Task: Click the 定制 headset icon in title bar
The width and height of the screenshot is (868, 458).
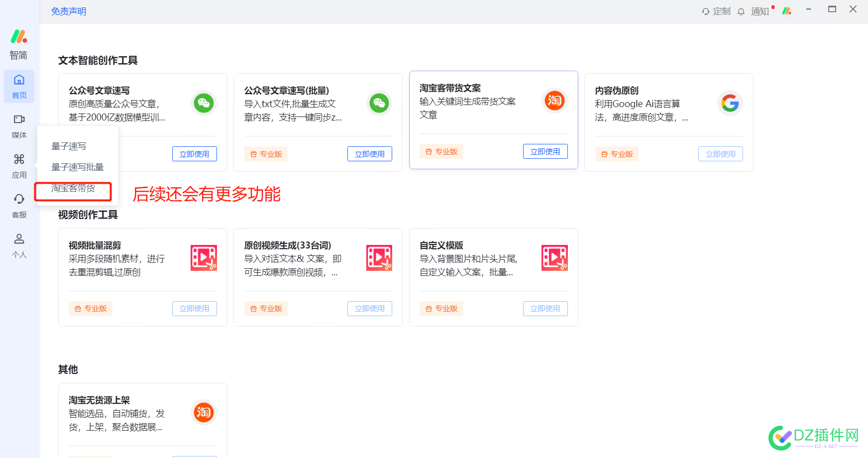Action: coord(706,11)
